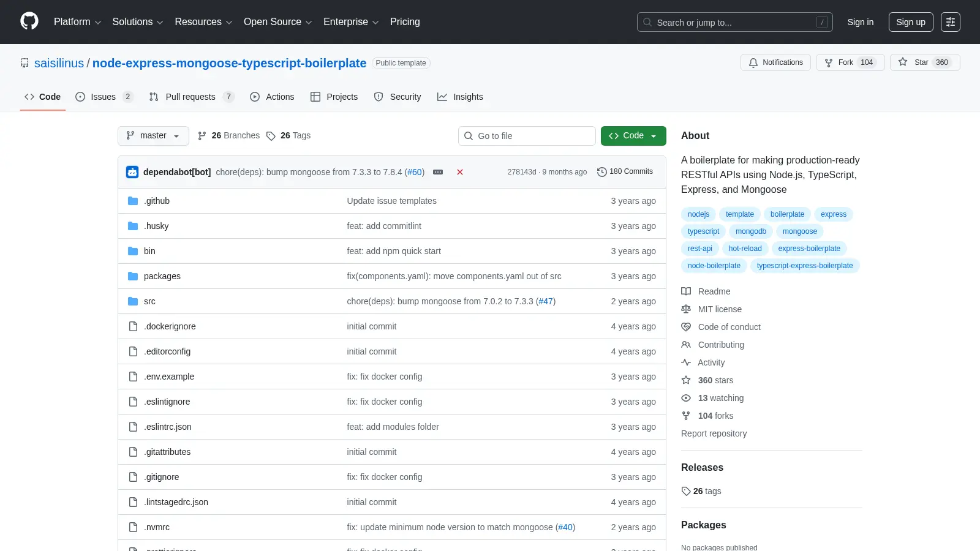Image resolution: width=980 pixels, height=551 pixels.
Task: Click the Sign in link
Action: tap(861, 22)
